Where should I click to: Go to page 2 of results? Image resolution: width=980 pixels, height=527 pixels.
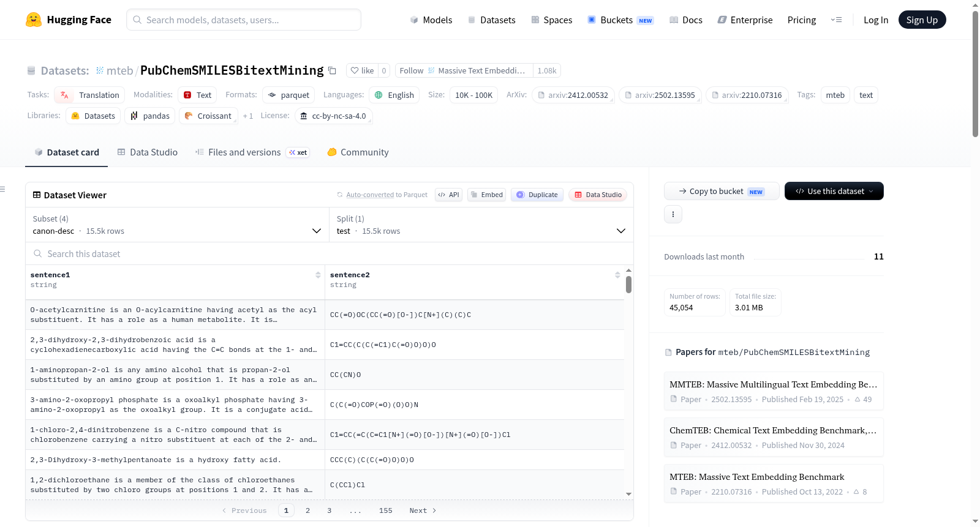(x=307, y=510)
